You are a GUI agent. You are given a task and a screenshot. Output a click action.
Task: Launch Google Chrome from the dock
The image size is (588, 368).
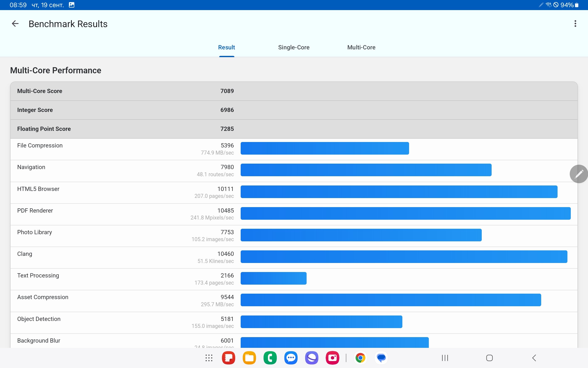click(360, 358)
